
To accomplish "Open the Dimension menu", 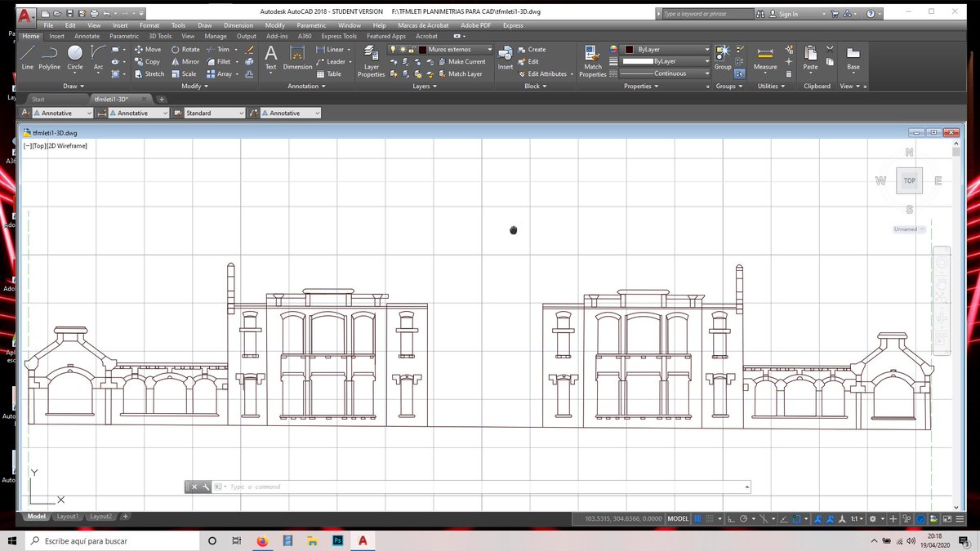I will pyautogui.click(x=238, y=25).
